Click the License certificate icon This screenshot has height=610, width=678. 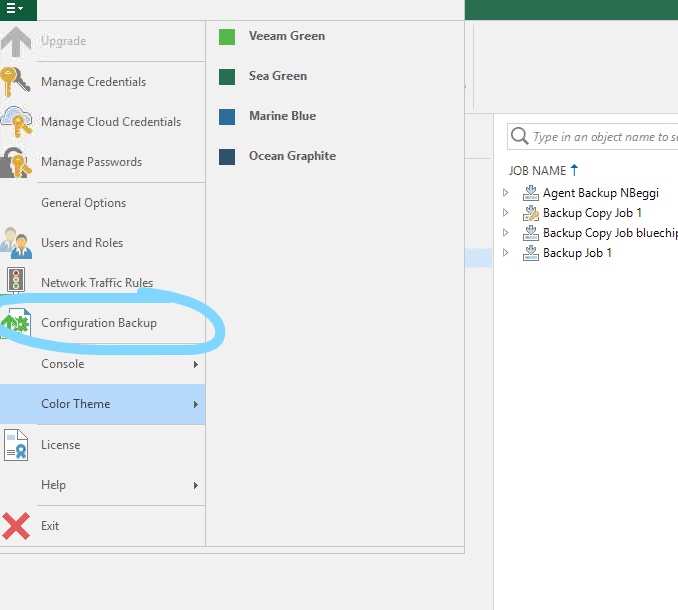16,445
